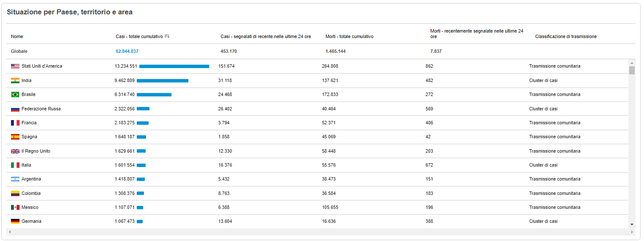This screenshot has height=241, width=644.
Task: Select the Colombia row name
Action: point(31,193)
